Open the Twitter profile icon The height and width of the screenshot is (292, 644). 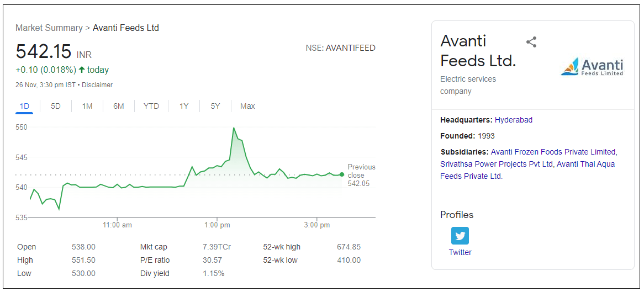coord(460,236)
